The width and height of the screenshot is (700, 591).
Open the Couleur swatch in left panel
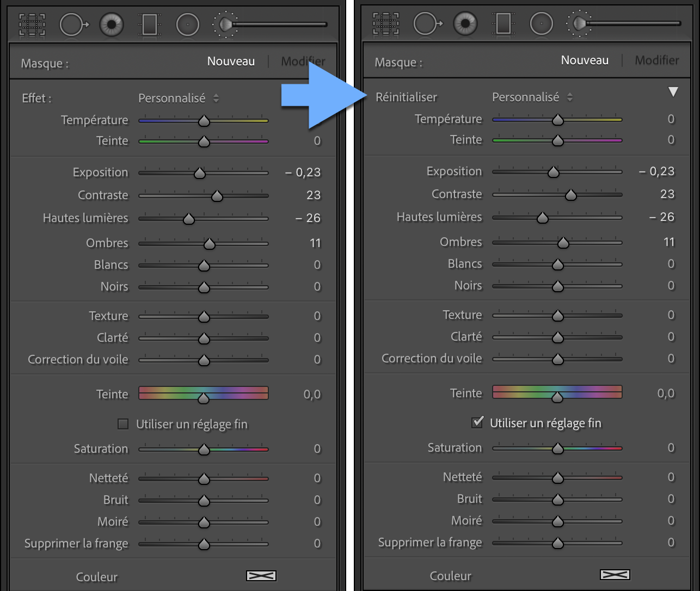[261, 576]
